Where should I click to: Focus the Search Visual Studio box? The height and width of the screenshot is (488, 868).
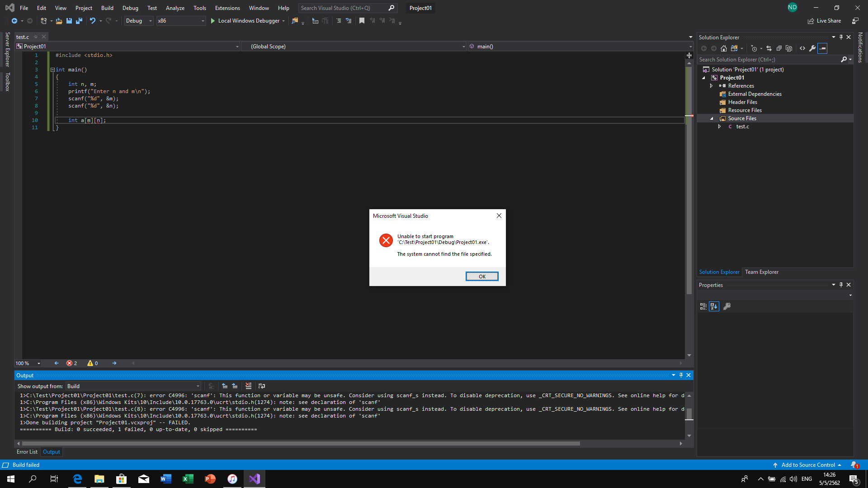tap(347, 8)
